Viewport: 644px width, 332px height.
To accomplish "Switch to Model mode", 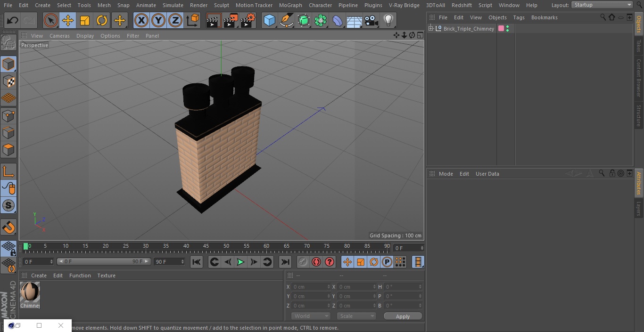I will tap(8, 64).
